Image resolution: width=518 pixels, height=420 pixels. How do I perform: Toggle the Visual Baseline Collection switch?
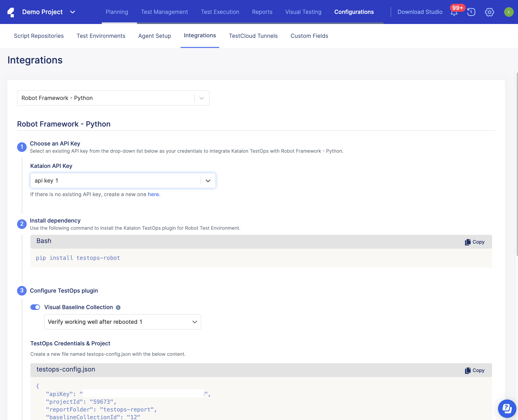click(35, 307)
